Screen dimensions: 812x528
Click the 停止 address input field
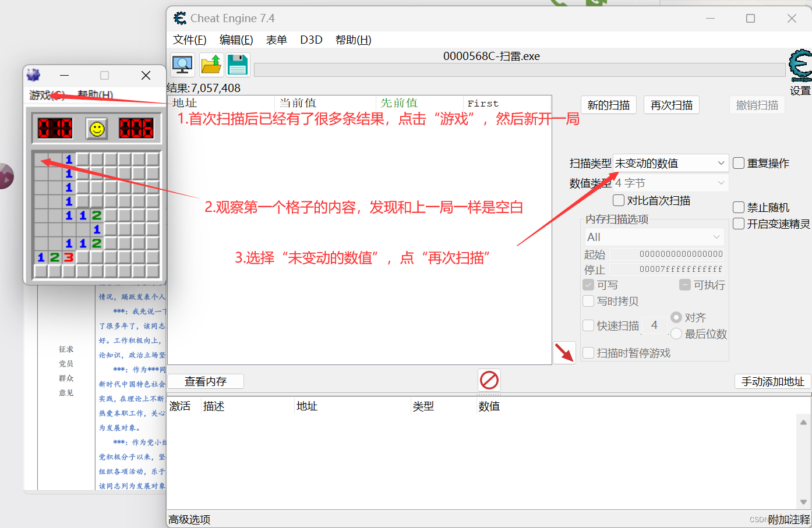tap(667, 269)
